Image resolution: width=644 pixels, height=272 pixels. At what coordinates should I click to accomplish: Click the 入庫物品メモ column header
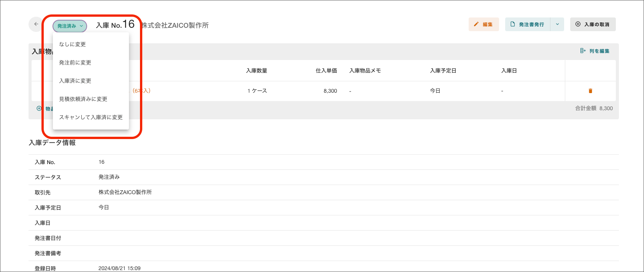coord(365,71)
